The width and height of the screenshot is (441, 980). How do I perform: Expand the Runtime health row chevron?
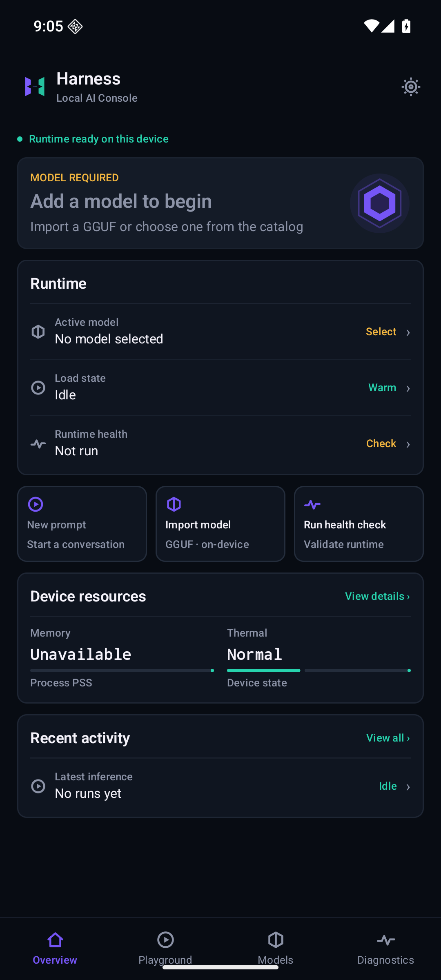tap(408, 444)
